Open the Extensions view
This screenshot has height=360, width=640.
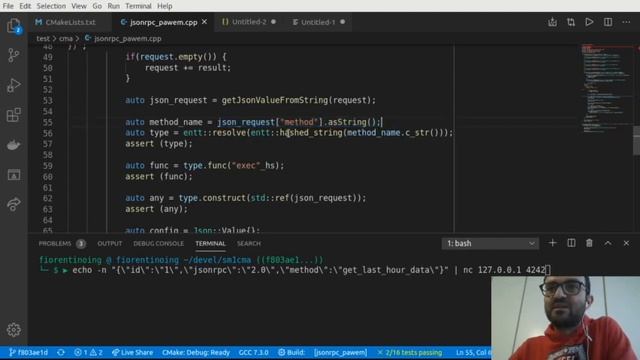click(x=13, y=115)
